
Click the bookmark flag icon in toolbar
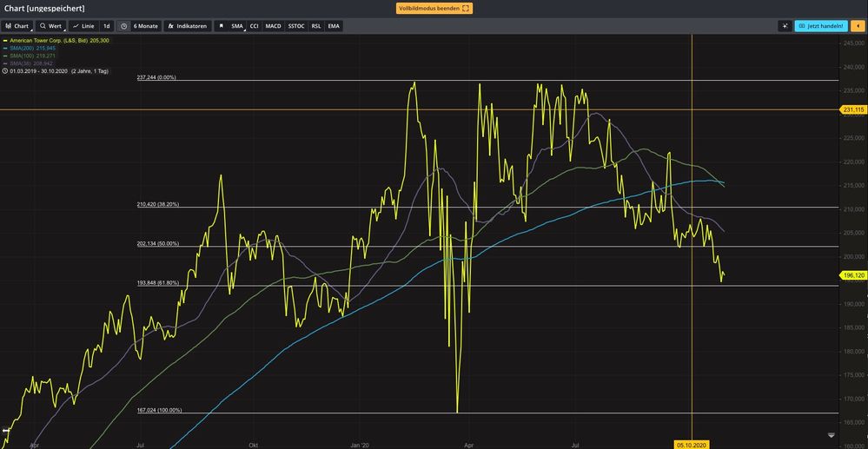pos(220,26)
